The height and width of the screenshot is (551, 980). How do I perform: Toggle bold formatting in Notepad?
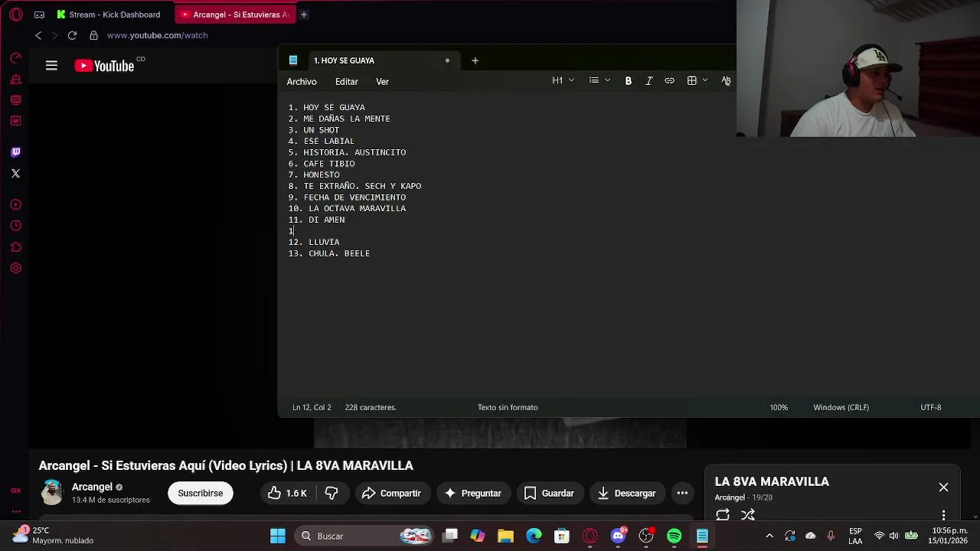click(628, 80)
